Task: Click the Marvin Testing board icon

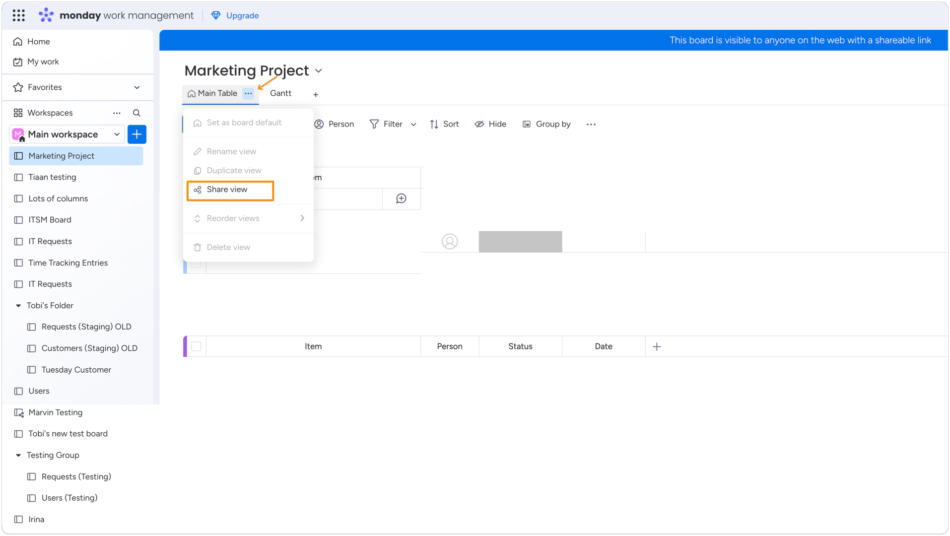Action: click(x=19, y=412)
